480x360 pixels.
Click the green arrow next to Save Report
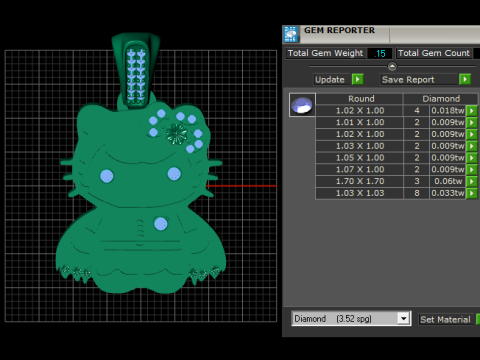(465, 80)
